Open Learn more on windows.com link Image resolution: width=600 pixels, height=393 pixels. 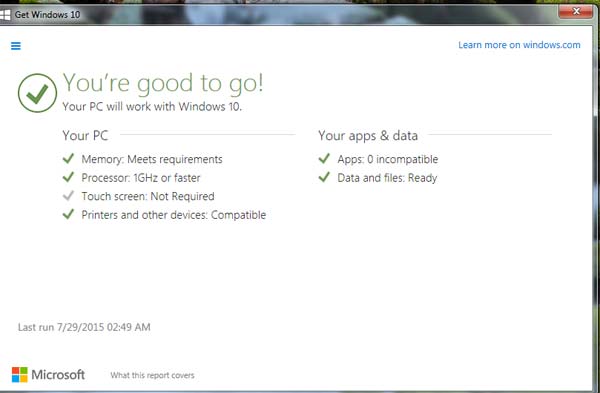pos(519,45)
